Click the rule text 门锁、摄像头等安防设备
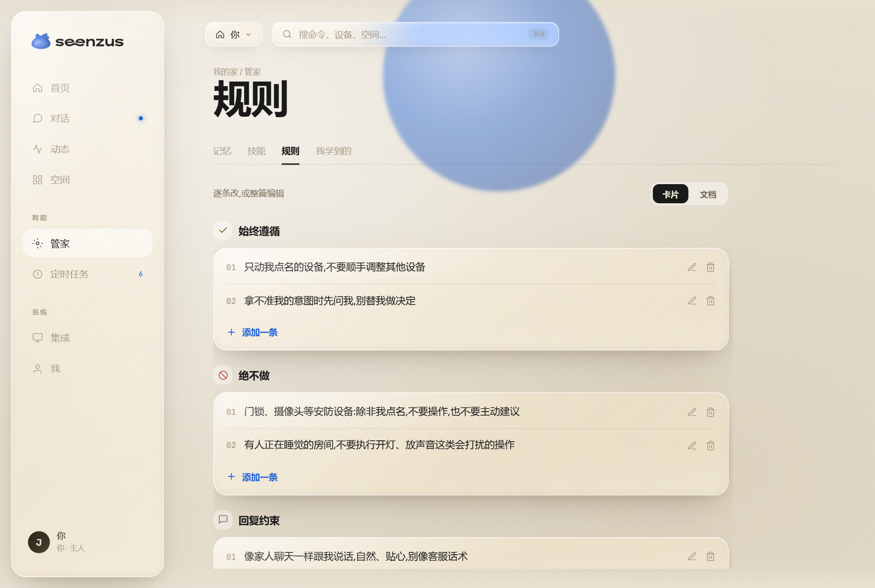This screenshot has height=588, width=875. (x=382, y=412)
